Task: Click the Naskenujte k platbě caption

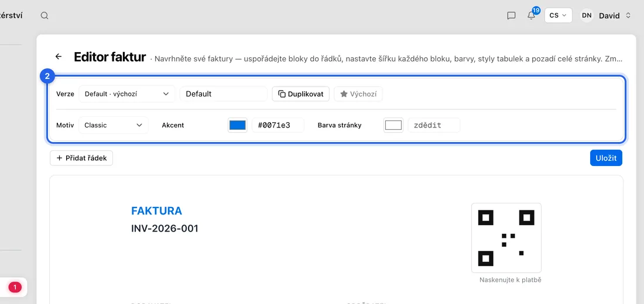Action: 511,280
